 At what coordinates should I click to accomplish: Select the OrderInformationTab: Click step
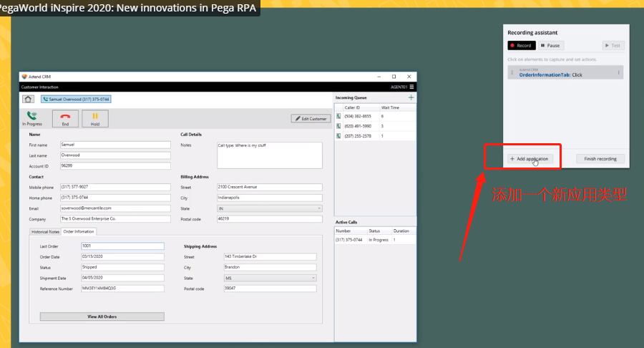point(565,73)
